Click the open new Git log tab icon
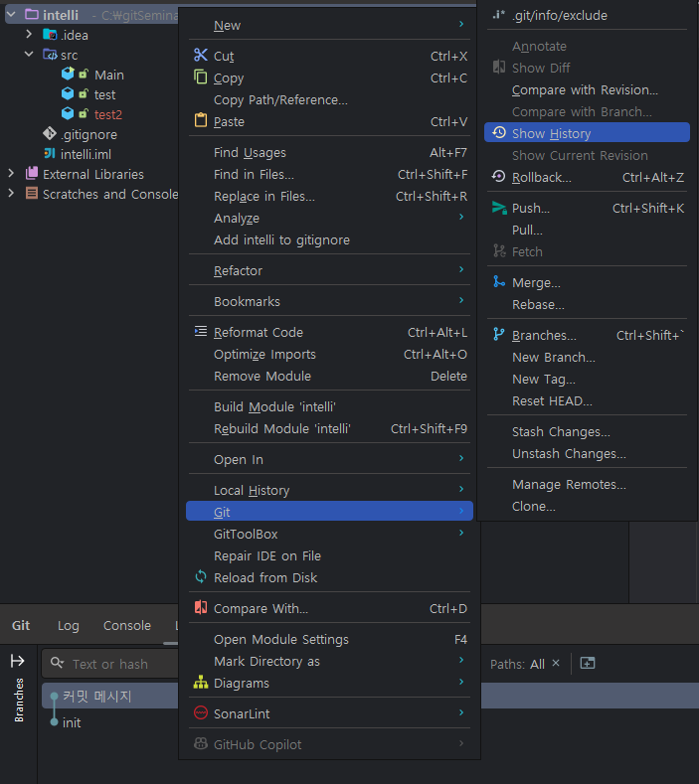Screen dimensions: 699x784 pos(588,663)
